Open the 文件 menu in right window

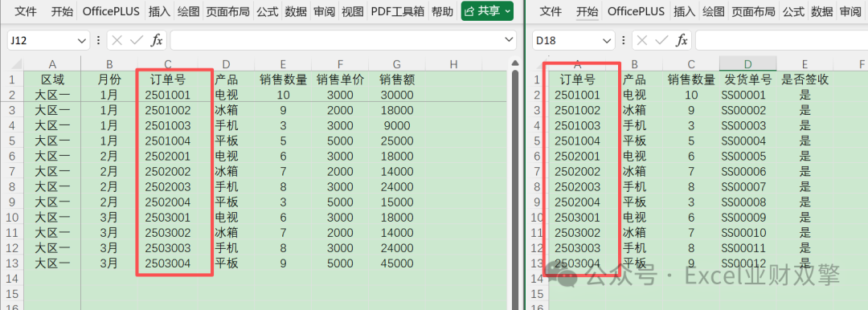tap(551, 11)
